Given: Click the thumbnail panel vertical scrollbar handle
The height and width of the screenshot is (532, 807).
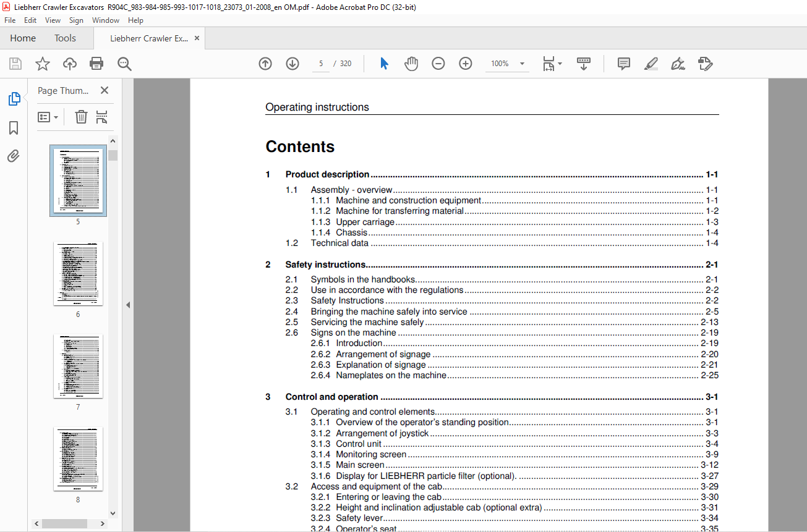Looking at the screenshot, I should tap(113, 154).
